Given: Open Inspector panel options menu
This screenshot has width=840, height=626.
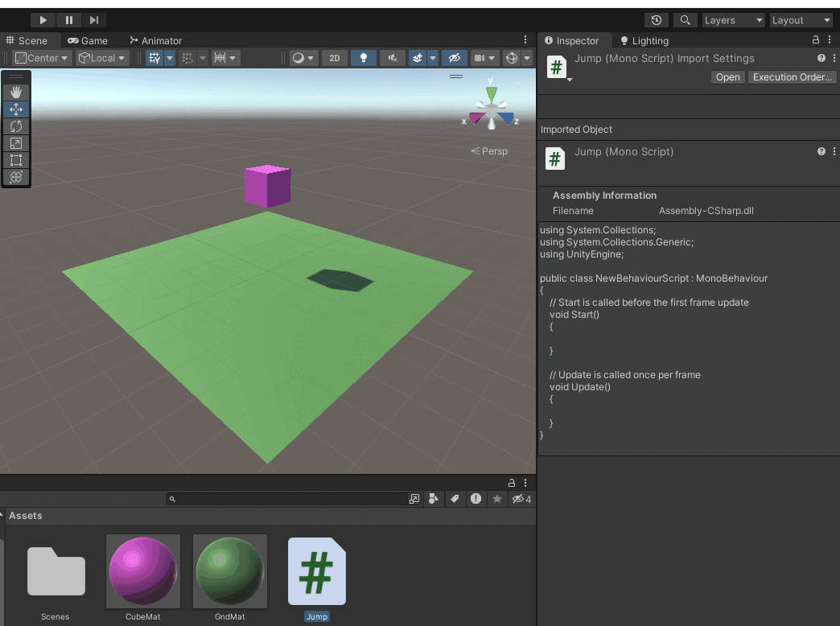Looking at the screenshot, I should 830,39.
